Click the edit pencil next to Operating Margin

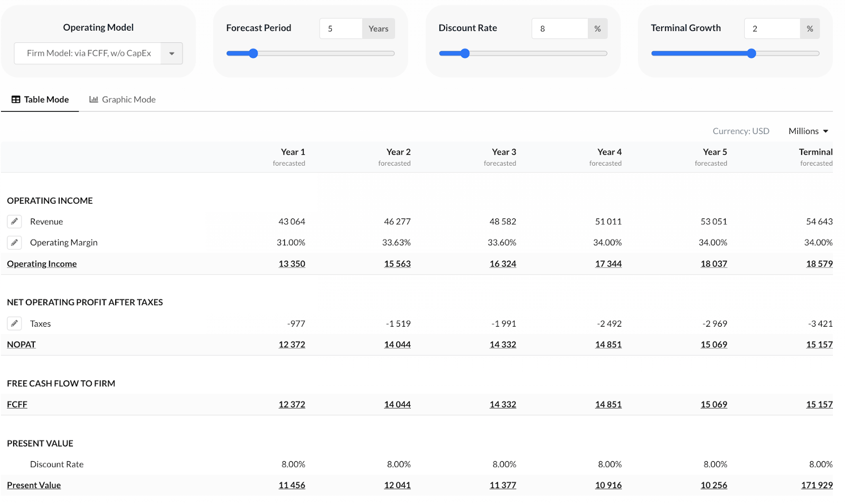click(x=15, y=243)
